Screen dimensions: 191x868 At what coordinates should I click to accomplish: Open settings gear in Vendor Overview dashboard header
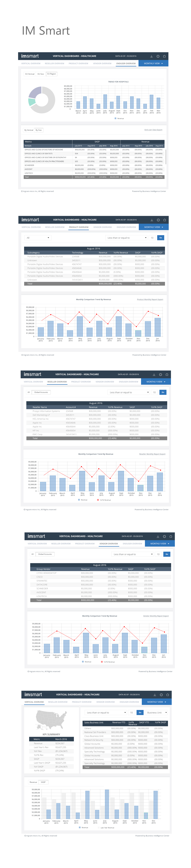click(x=164, y=536)
